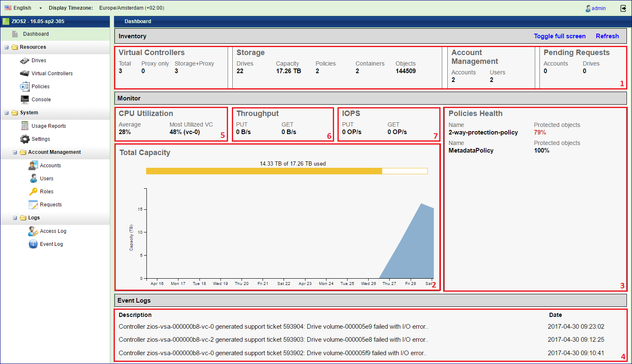This screenshot has width=632, height=364.
Task: Click the Usage Reports calculator icon
Action: [25, 126]
